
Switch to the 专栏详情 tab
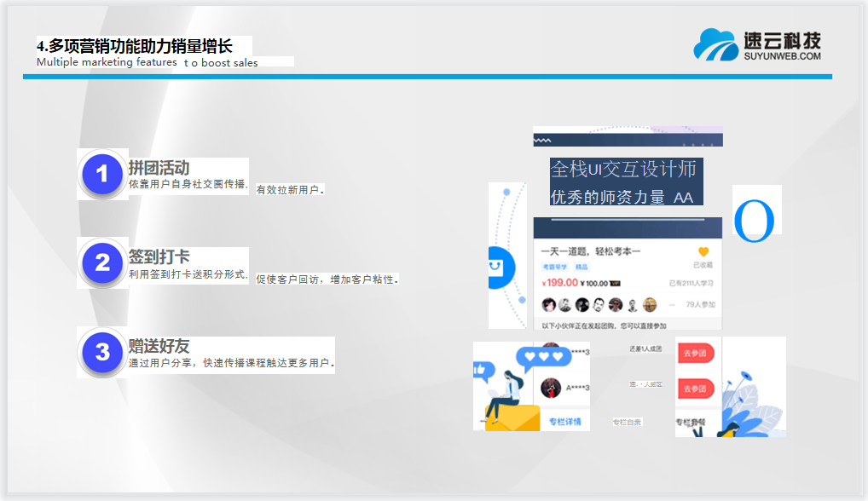point(564,422)
